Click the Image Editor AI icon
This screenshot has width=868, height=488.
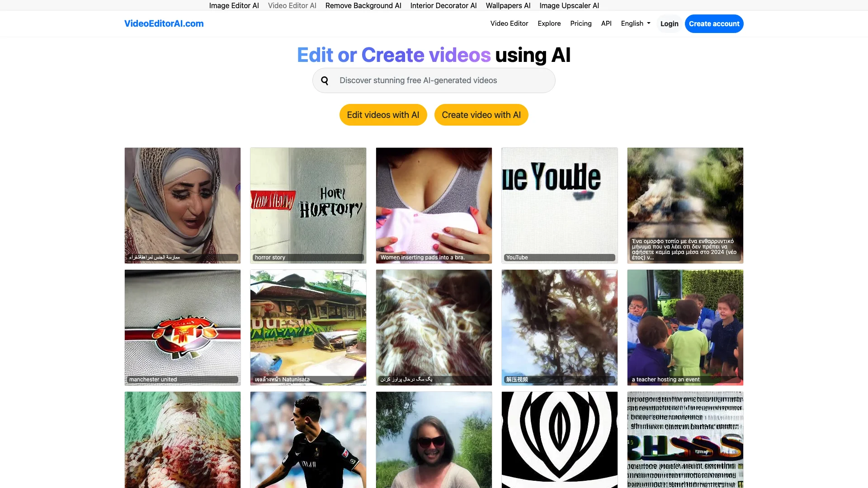pyautogui.click(x=234, y=5)
